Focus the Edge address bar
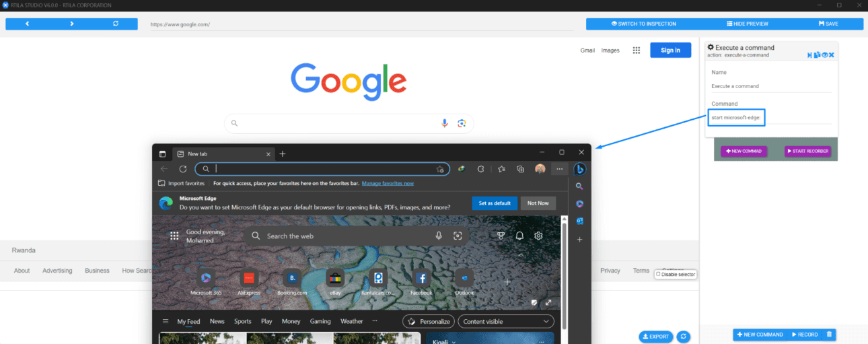868x344 pixels. pos(322,169)
